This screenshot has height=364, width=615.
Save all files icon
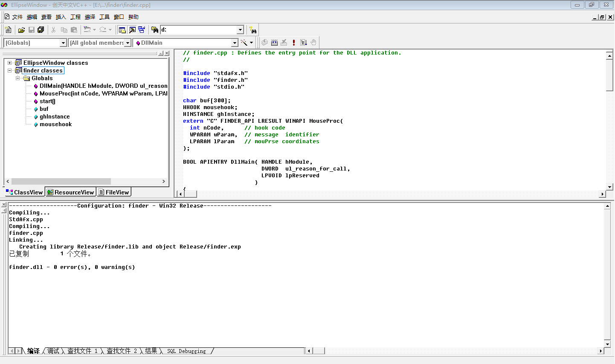pos(41,30)
